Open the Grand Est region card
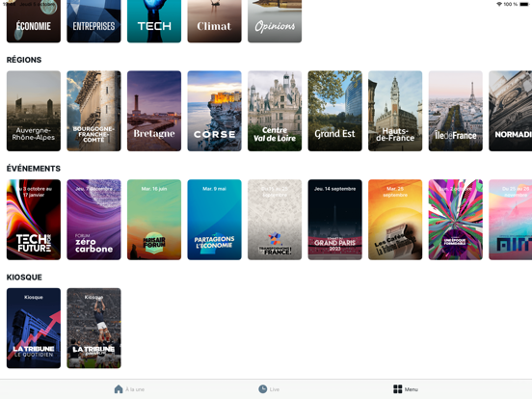 (x=334, y=111)
